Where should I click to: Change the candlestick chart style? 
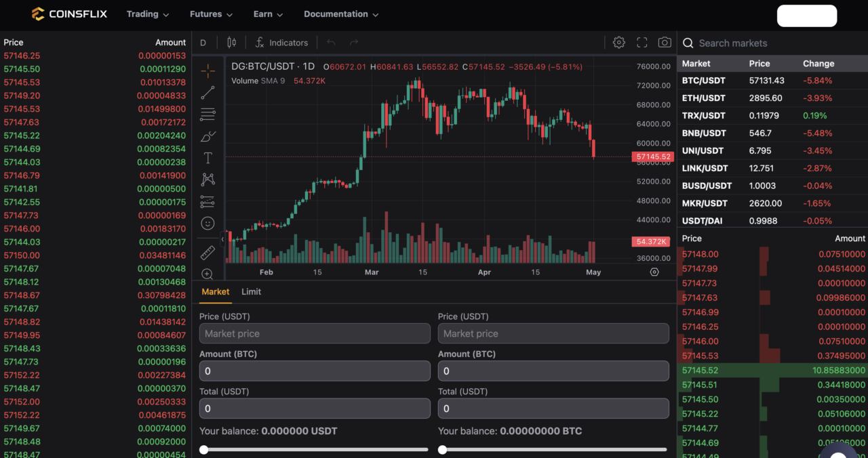pos(232,43)
